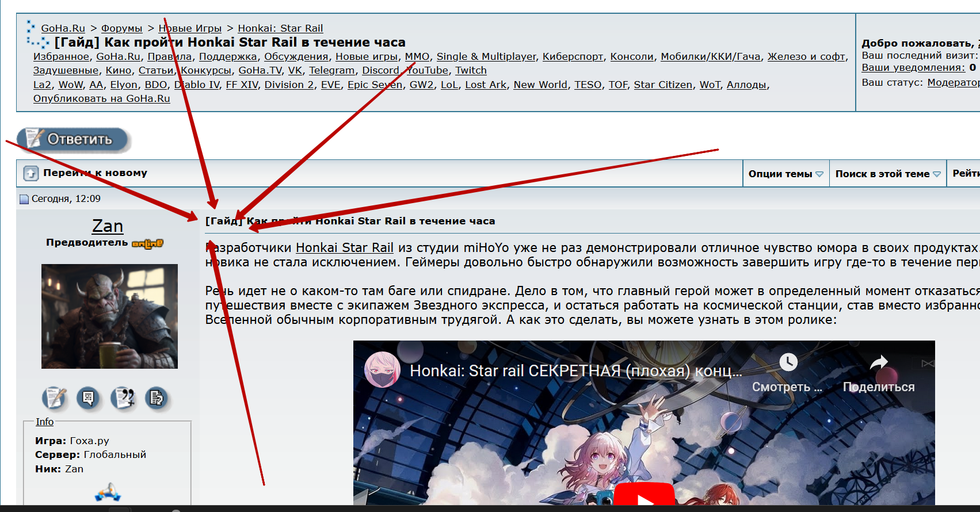Open the TESO game link
Image resolution: width=980 pixels, height=512 pixels.
tap(588, 85)
